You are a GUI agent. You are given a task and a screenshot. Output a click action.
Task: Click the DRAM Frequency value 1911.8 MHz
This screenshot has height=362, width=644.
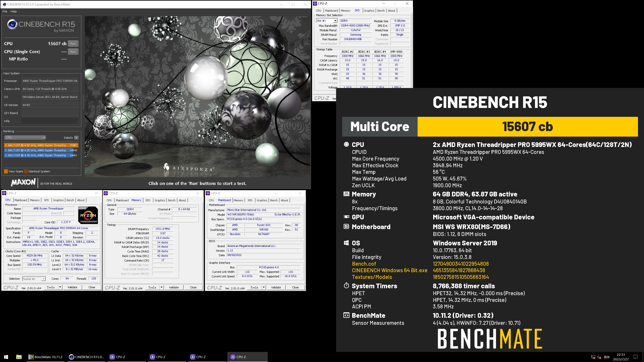pos(163,229)
